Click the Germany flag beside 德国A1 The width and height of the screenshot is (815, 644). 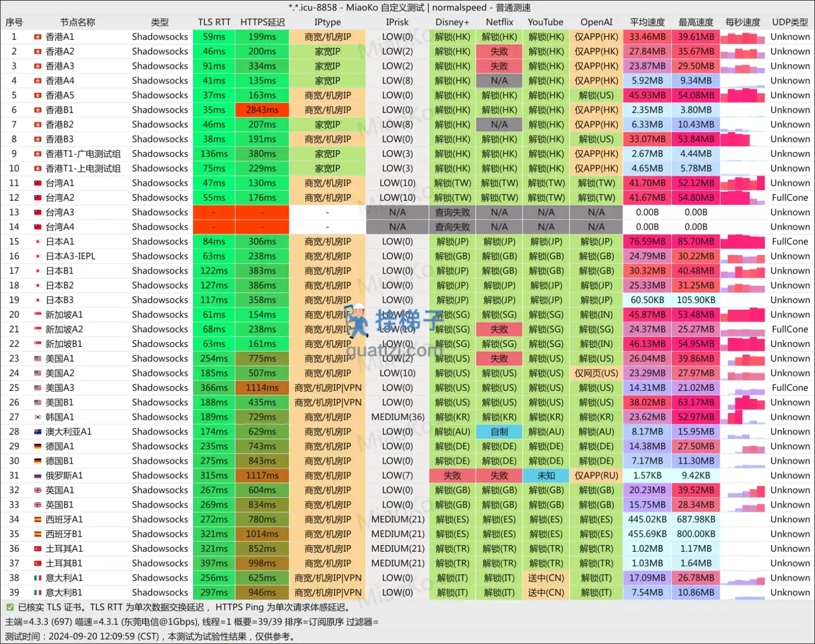[38, 446]
